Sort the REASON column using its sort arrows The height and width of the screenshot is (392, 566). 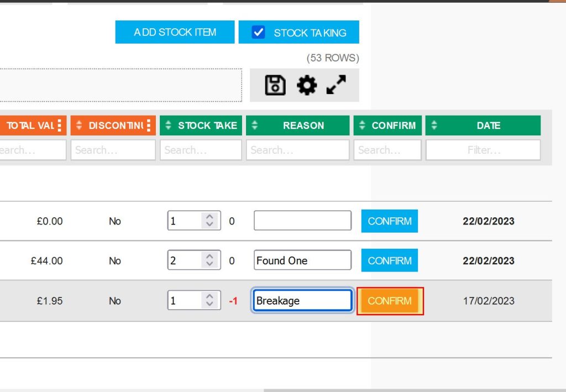coord(255,125)
